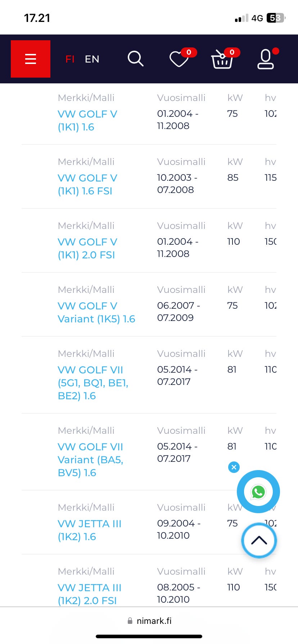The height and width of the screenshot is (644, 298).
Task: Open VW GOLF VII (5G1, BQ1, BE1, BE2) 1.6
Action: click(x=93, y=383)
